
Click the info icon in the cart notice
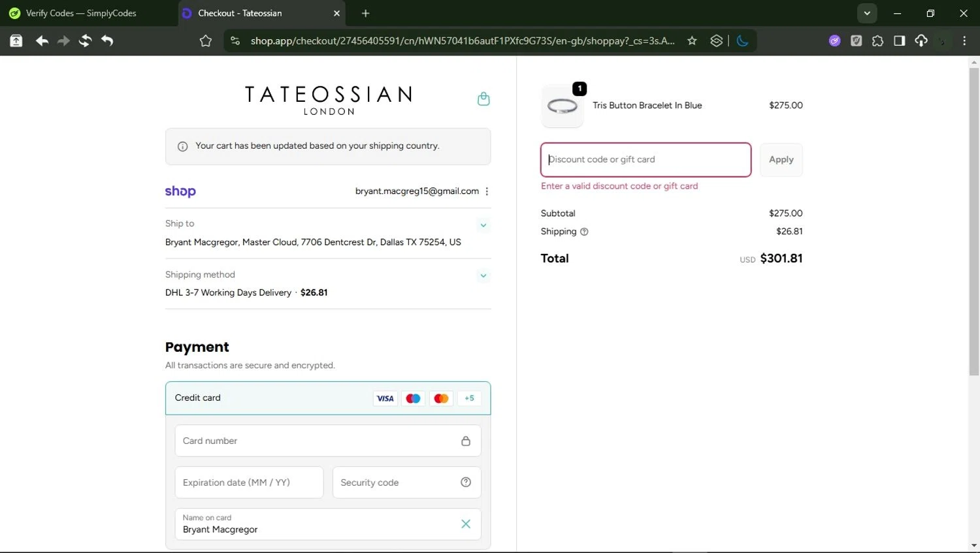coord(183,146)
